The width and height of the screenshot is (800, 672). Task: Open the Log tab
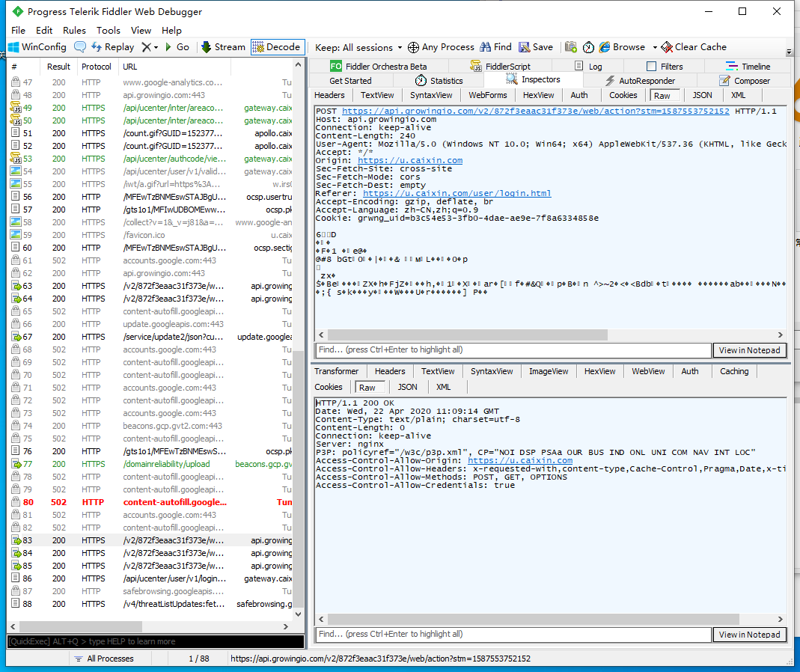588,67
